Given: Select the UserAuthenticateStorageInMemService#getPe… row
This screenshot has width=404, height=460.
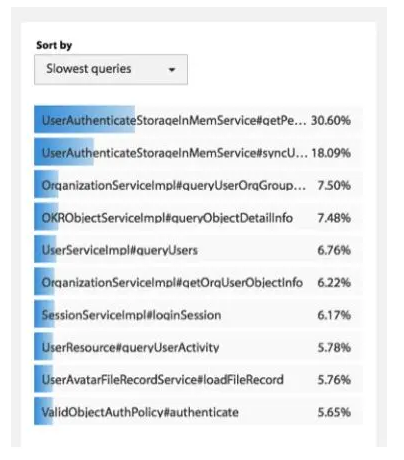Looking at the screenshot, I should pyautogui.click(x=198, y=120).
